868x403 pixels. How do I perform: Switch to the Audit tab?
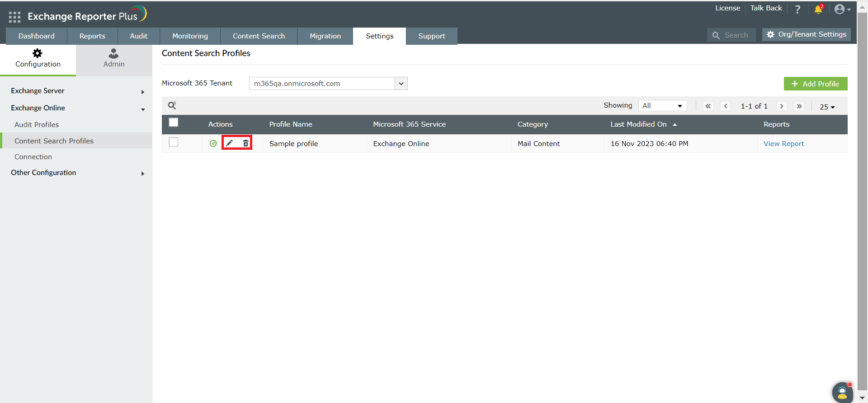139,36
